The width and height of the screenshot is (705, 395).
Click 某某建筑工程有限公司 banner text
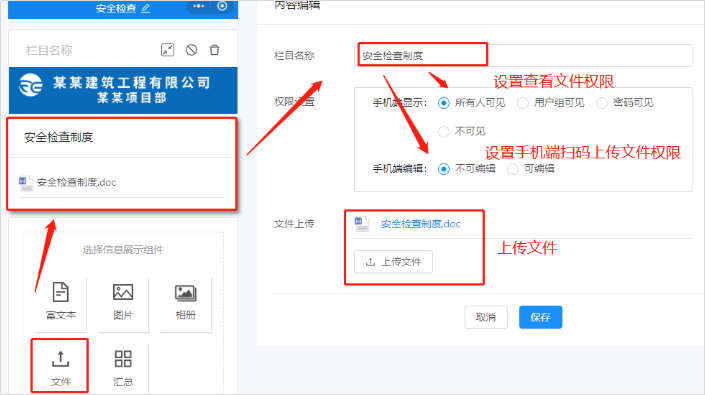(132, 82)
